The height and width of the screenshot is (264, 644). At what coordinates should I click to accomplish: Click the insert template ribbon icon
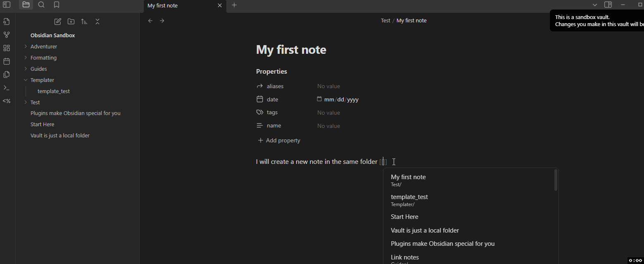(x=7, y=74)
